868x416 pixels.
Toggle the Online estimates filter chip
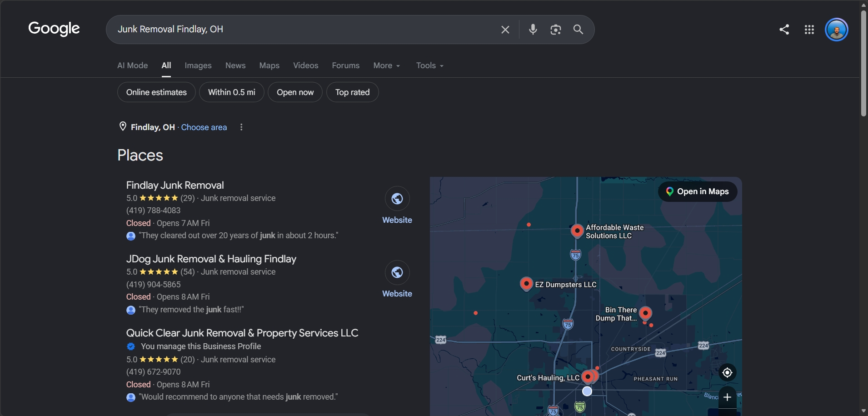[156, 92]
